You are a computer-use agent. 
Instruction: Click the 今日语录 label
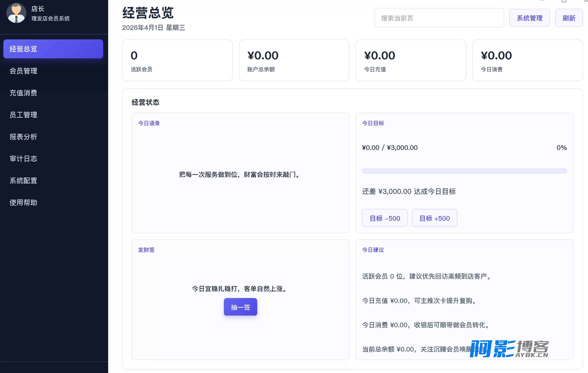click(149, 123)
